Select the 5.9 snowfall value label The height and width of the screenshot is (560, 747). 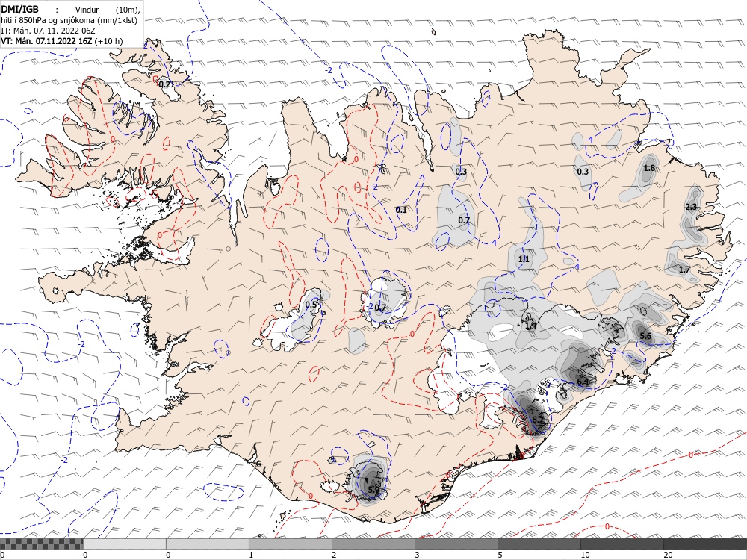374,489
